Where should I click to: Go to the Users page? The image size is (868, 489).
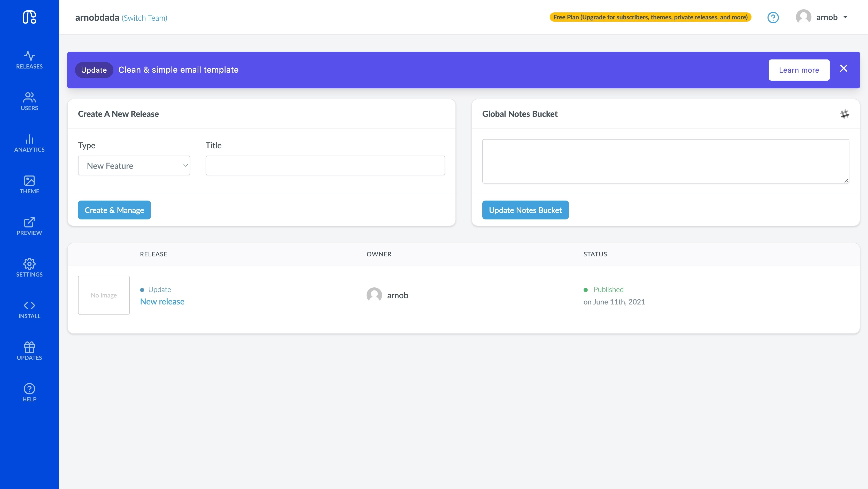[29, 101]
